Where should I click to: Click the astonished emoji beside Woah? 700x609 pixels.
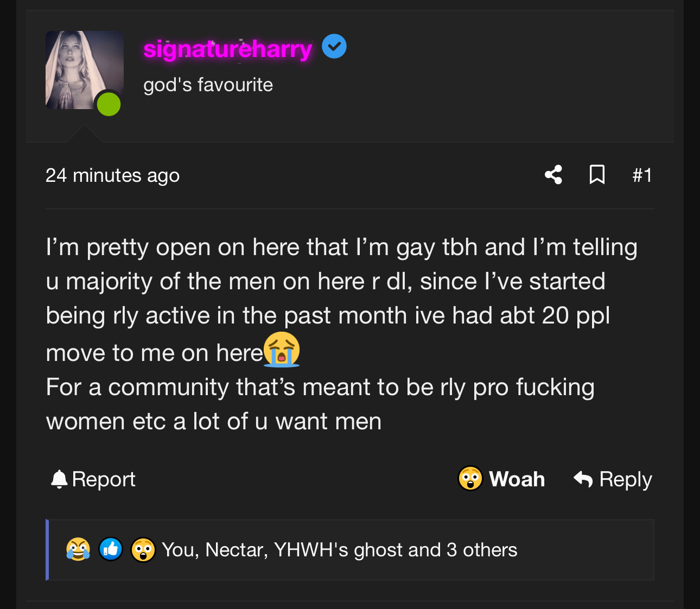pos(470,479)
